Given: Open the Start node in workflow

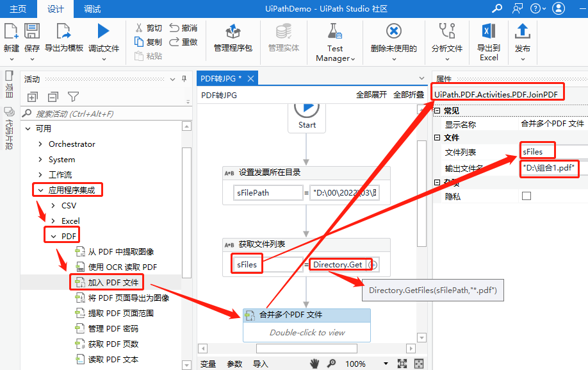Looking at the screenshot, I should click(x=307, y=117).
